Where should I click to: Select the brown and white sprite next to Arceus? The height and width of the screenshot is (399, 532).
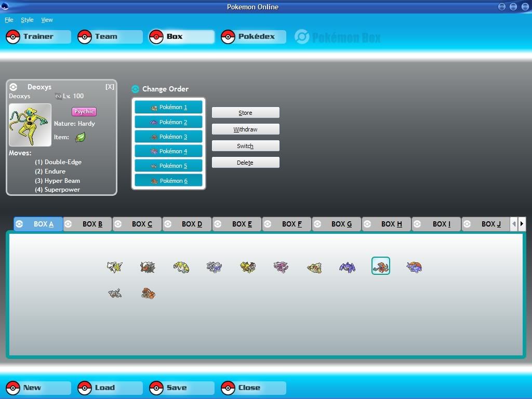[148, 267]
